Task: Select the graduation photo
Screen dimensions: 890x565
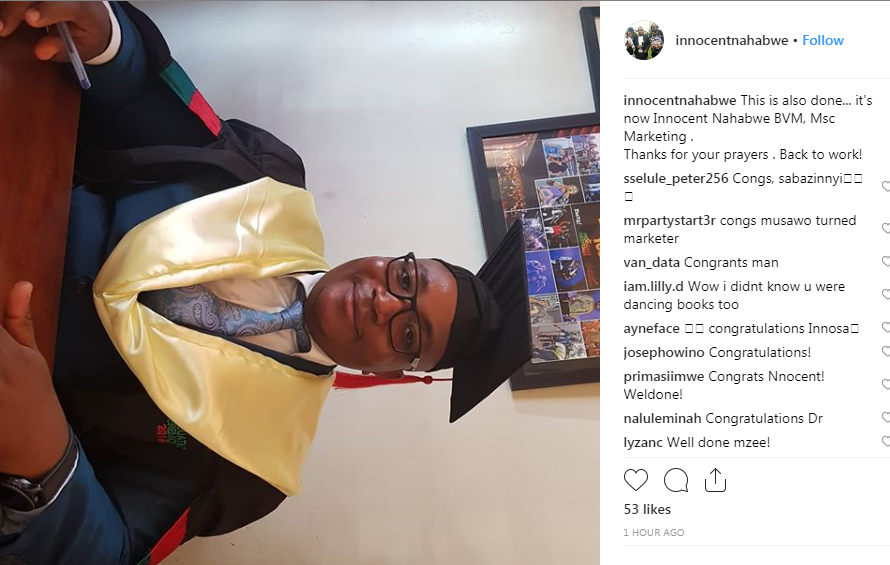Action: pos(300,282)
